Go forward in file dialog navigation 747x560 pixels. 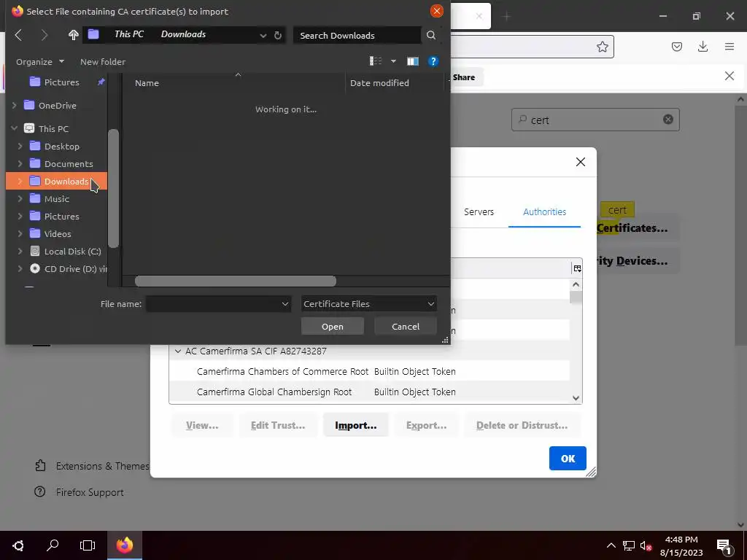click(44, 35)
